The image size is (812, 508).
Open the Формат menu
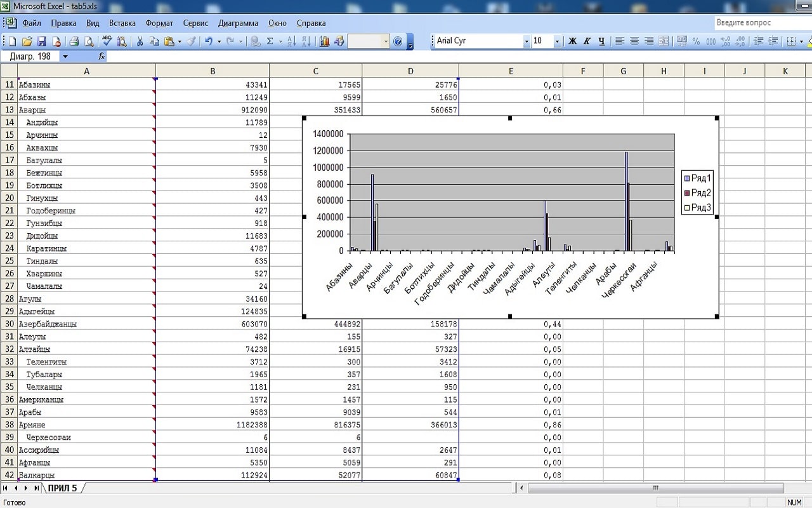(x=159, y=23)
